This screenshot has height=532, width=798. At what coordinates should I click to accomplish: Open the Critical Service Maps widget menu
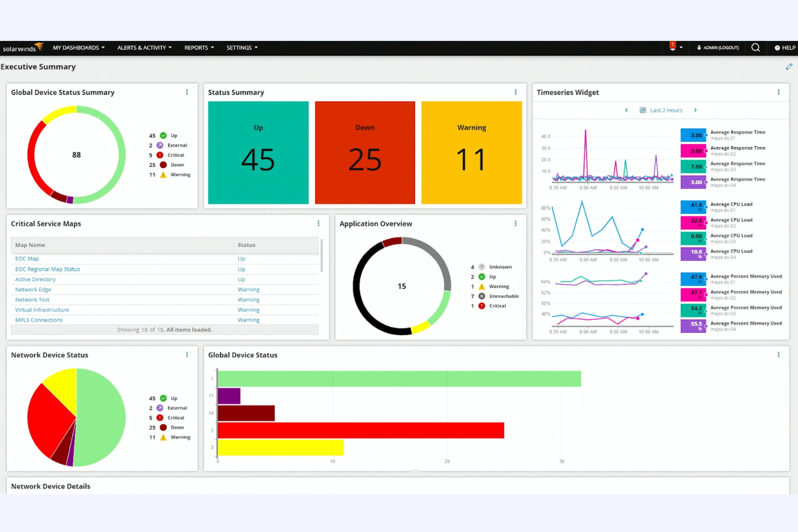[x=318, y=223]
